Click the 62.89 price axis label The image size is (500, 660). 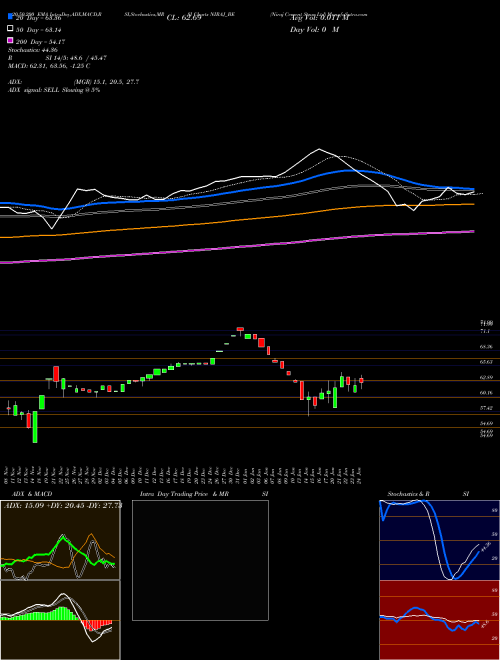(487, 378)
